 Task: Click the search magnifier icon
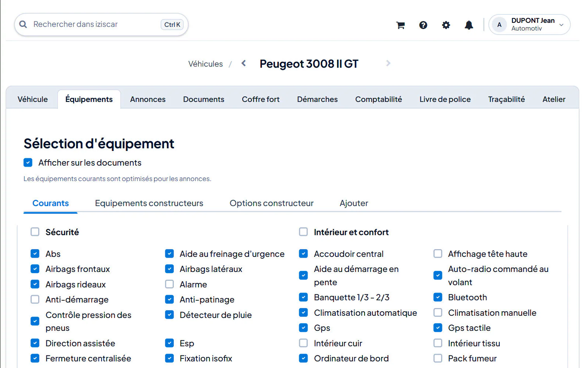[x=23, y=24]
